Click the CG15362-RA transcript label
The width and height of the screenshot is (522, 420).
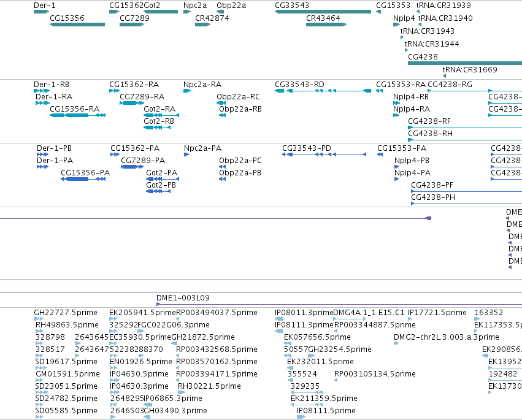(x=134, y=84)
